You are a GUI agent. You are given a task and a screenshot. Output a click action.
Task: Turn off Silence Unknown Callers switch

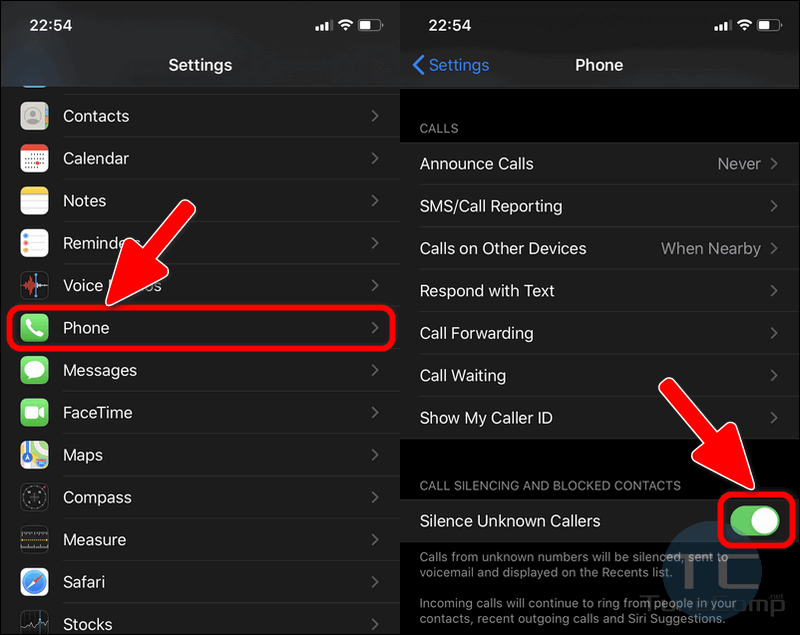click(755, 521)
